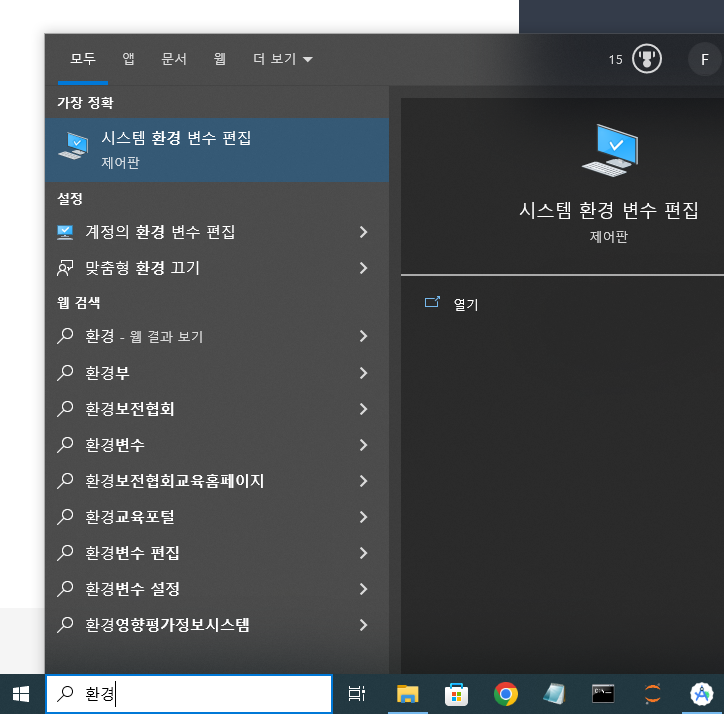Open the Windows Start menu
724x714 pixels.
(x=21, y=694)
